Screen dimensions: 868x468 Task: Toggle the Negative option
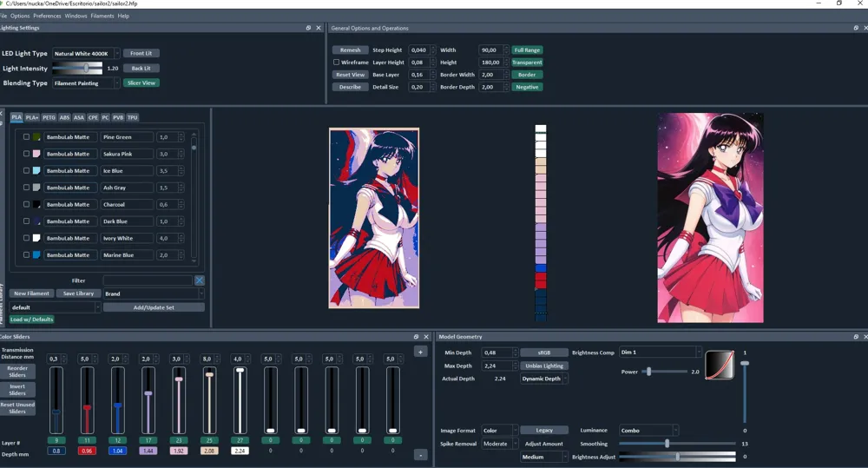pyautogui.click(x=527, y=87)
